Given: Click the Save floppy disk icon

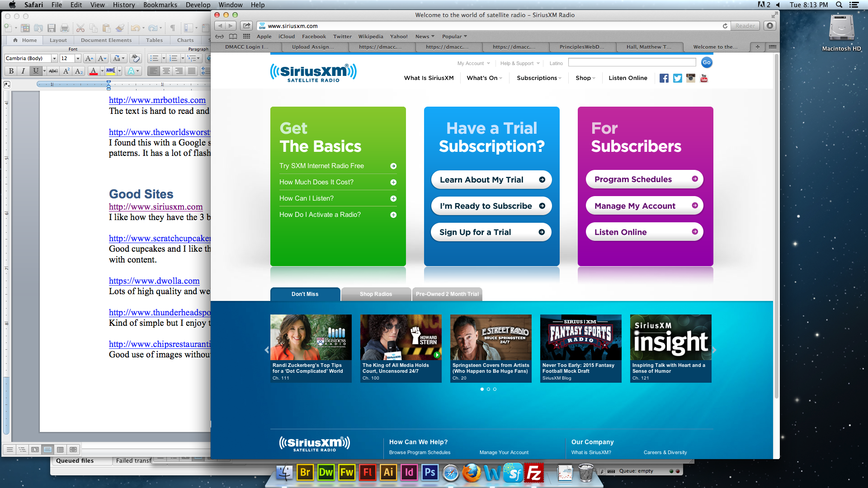Looking at the screenshot, I should point(52,28).
